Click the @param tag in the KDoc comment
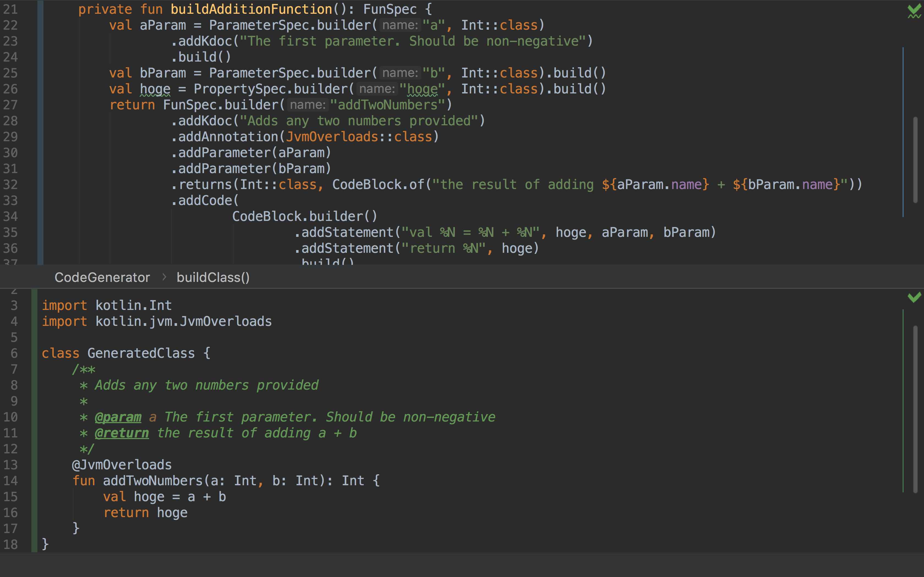This screenshot has width=924, height=577. tap(118, 417)
